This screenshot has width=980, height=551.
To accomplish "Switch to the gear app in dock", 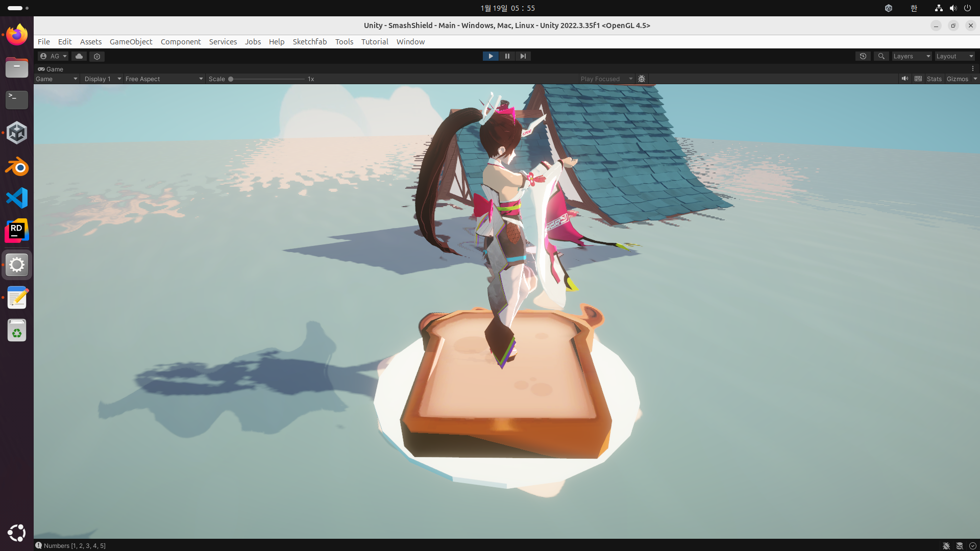I will (17, 265).
